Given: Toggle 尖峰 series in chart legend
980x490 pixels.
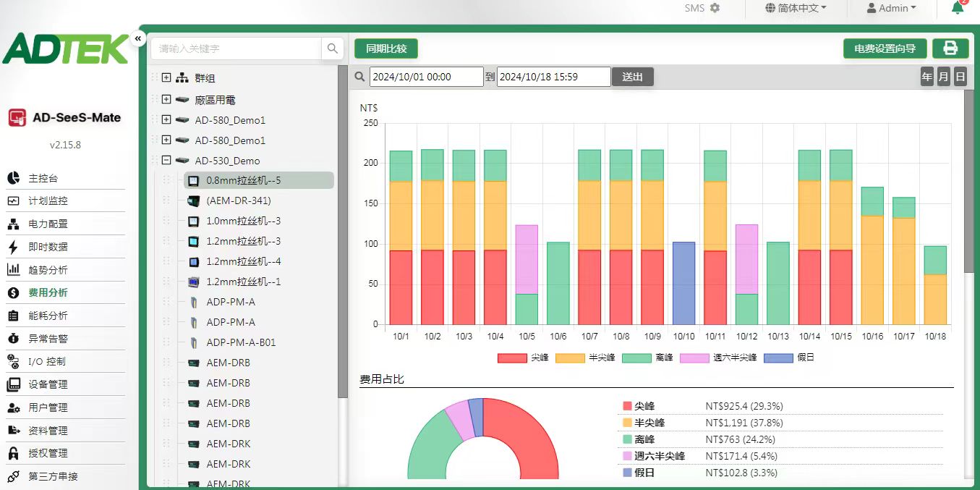Looking at the screenshot, I should (x=522, y=358).
